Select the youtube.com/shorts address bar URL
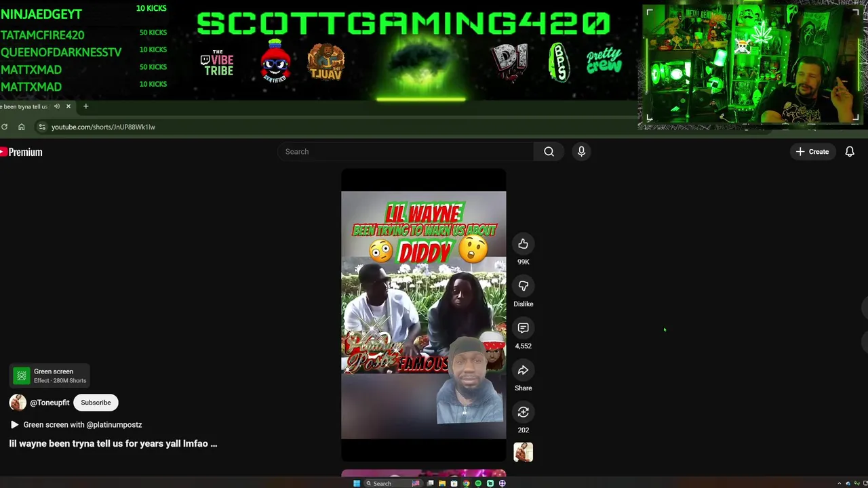This screenshot has width=868, height=488. tap(103, 127)
